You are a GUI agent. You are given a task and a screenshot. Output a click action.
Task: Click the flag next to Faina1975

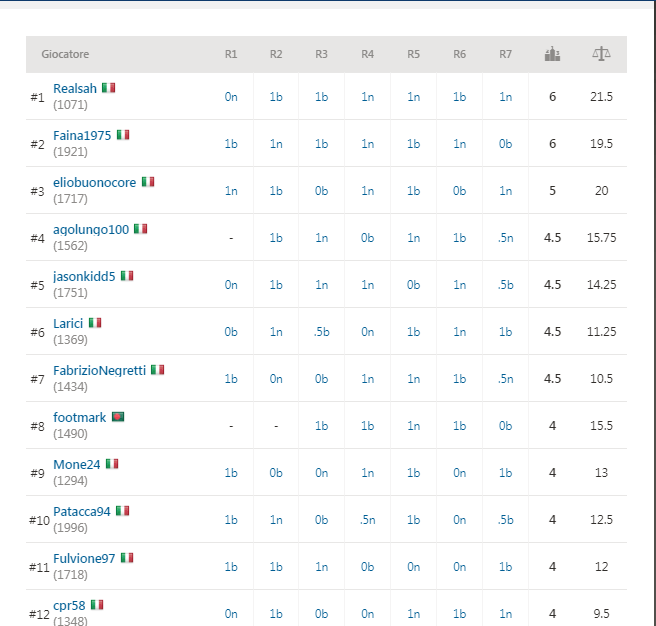(x=123, y=135)
